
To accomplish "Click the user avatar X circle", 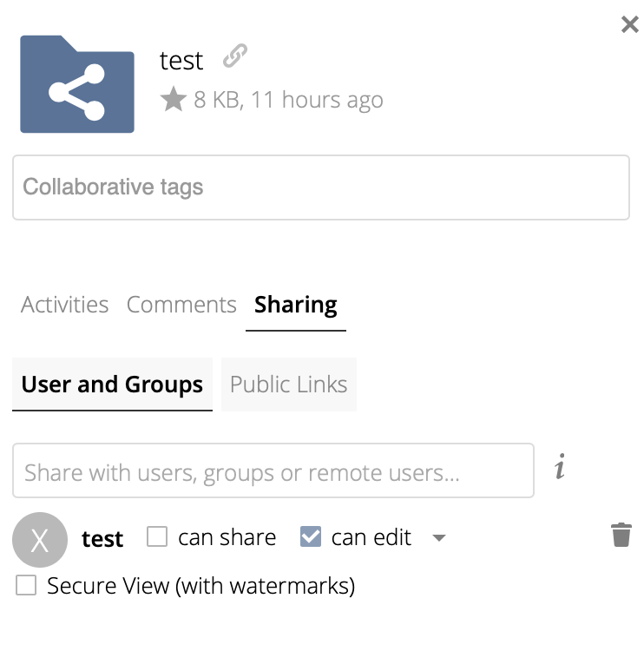I will click(40, 539).
